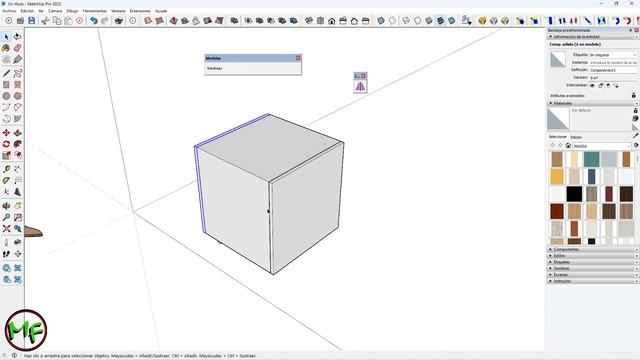Select the black material swatch
This screenshot has height=360, width=640.
click(x=574, y=194)
